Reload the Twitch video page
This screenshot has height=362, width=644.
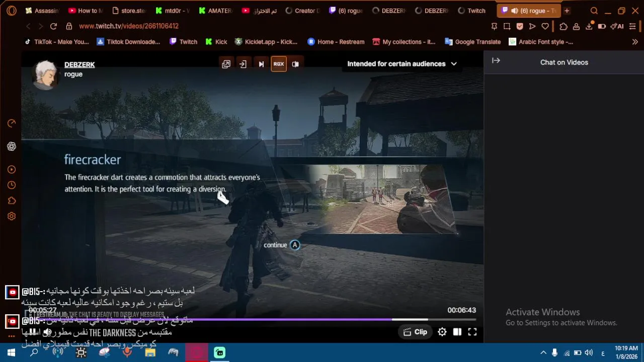[53, 26]
